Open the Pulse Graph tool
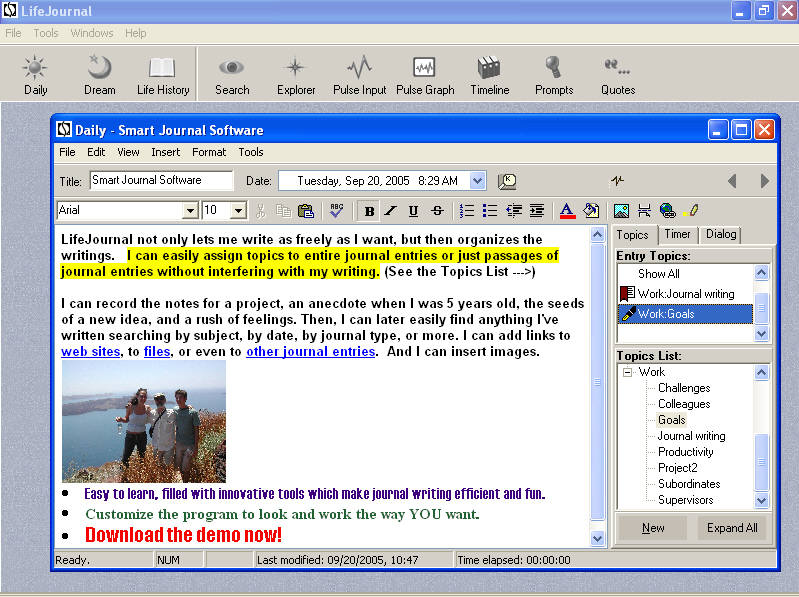This screenshot has height=597, width=799. pos(425,76)
